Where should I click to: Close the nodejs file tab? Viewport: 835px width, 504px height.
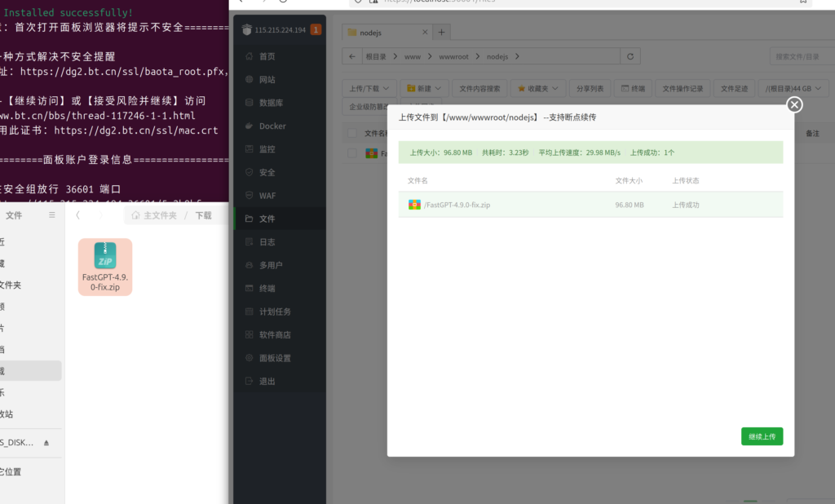425,32
